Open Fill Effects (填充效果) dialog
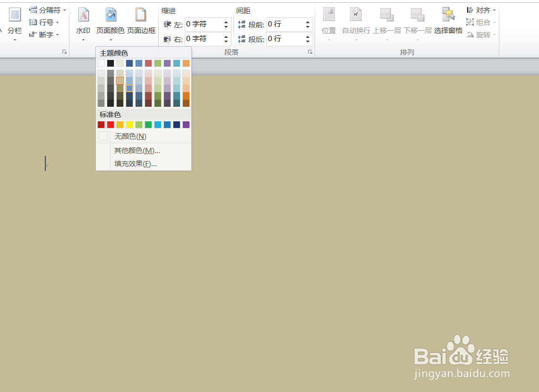539x392 pixels. 144,164
